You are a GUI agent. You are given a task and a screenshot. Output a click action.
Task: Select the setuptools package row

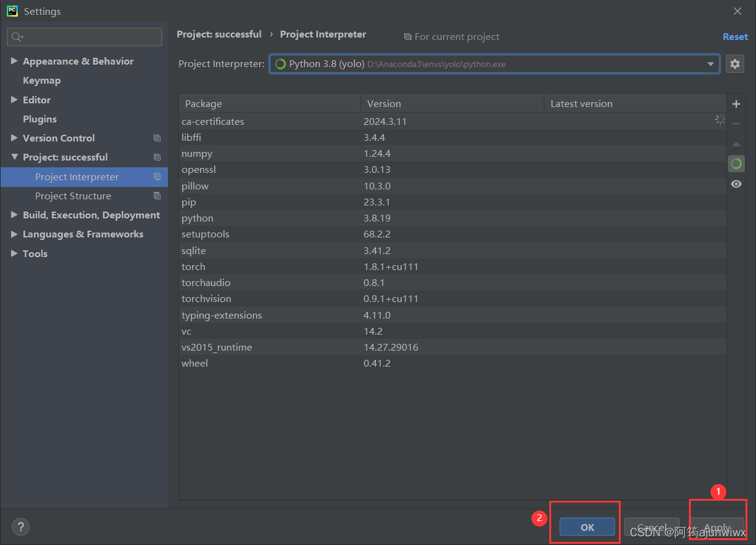click(453, 234)
